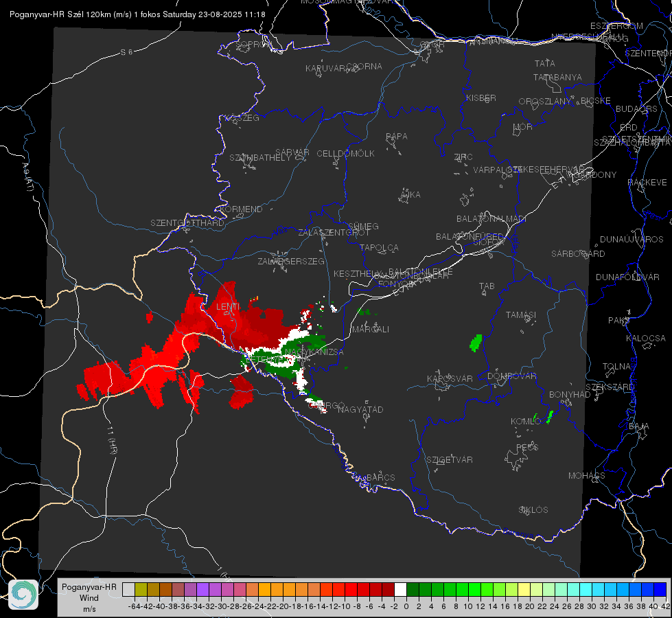Select the KÖRMEND town label

click(240, 209)
